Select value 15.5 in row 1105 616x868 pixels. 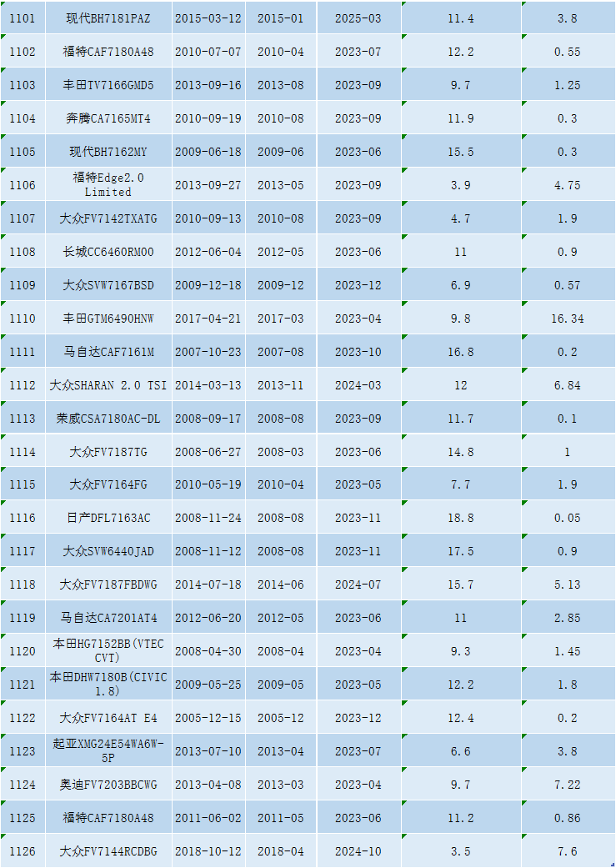[461, 152]
